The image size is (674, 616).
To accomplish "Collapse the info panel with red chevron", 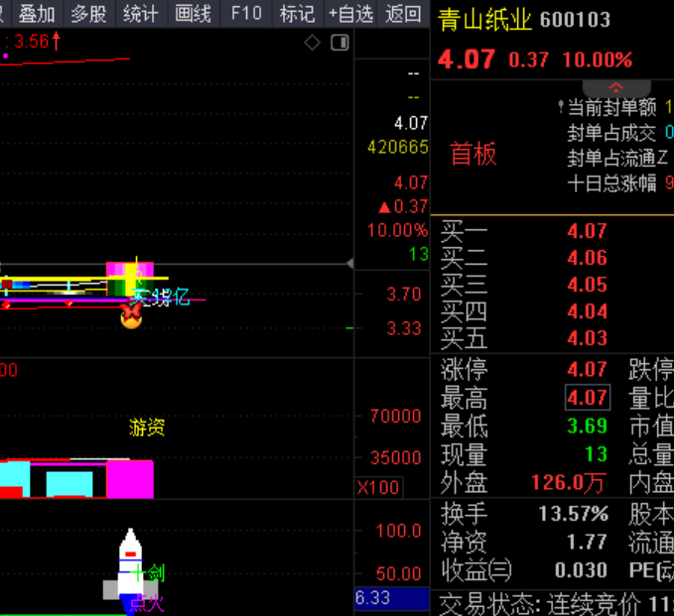I will pyautogui.click(x=616, y=88).
